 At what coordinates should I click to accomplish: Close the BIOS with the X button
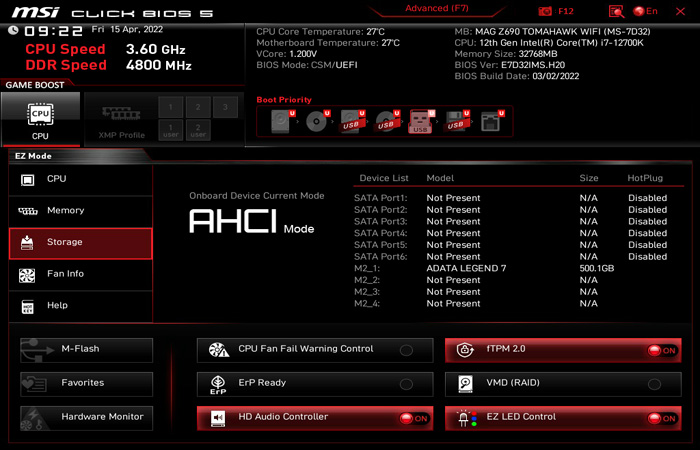coord(680,11)
